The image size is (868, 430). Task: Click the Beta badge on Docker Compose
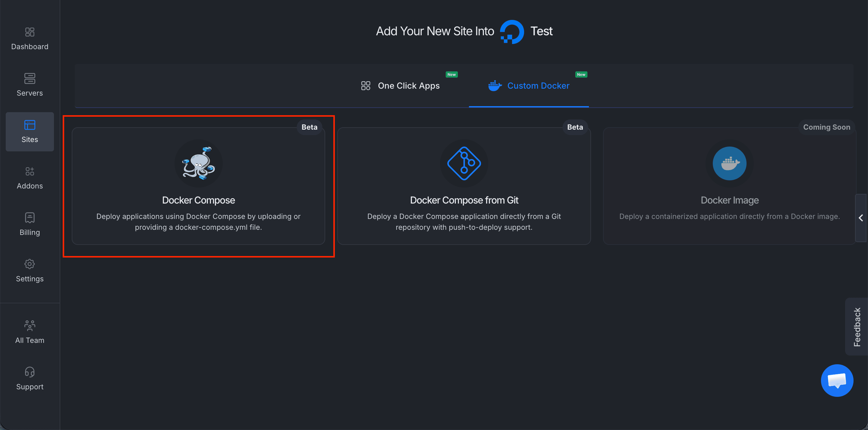[309, 127]
